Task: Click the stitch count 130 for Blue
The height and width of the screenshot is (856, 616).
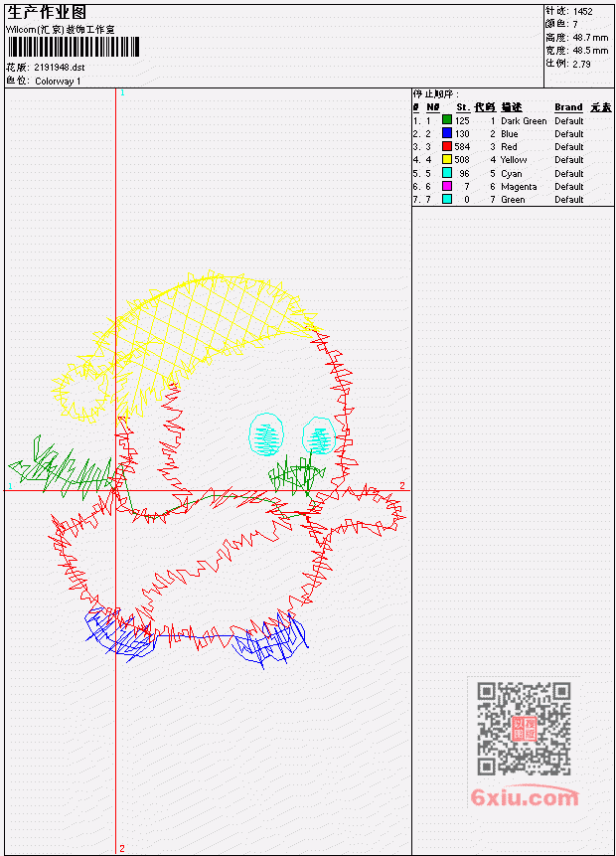Action: click(462, 134)
